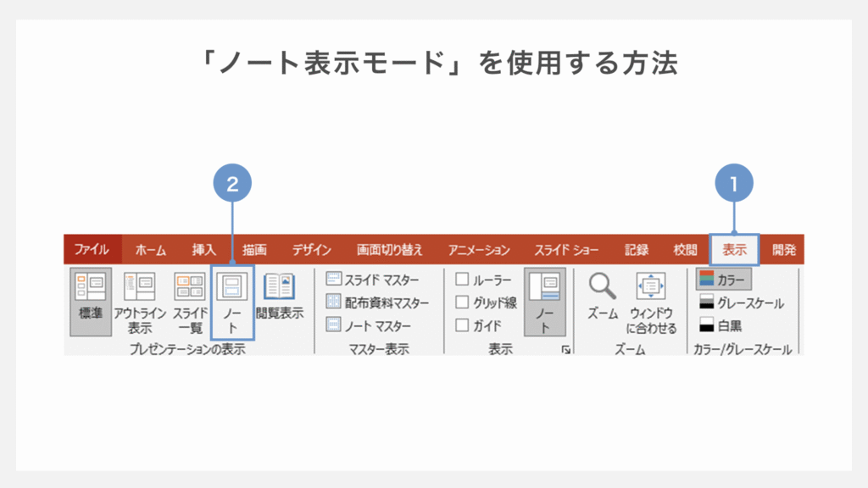The image size is (868, 488).
Task: Open スライド一覧 slide sorter view
Action: (x=190, y=302)
